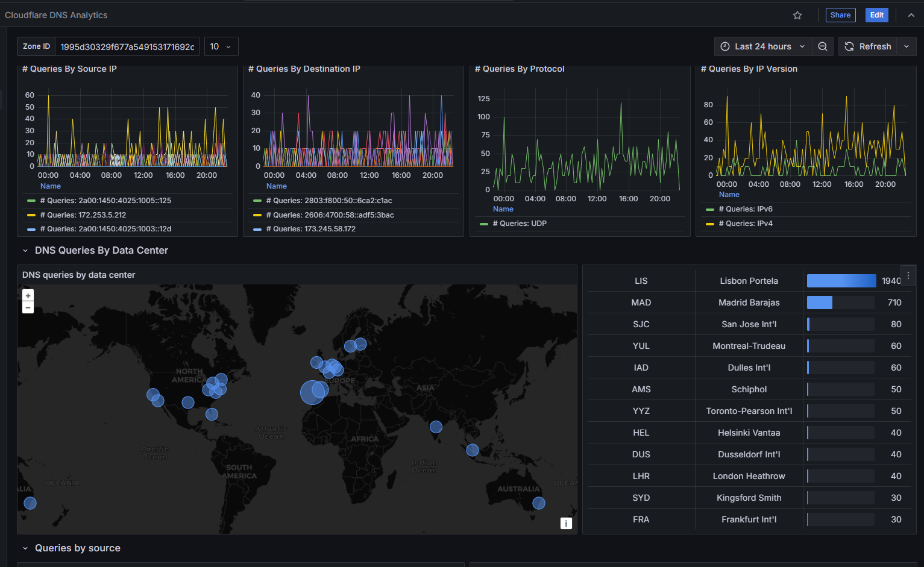Click the time range zoom out magnifier
This screenshot has width=924, height=567.
pyautogui.click(x=822, y=46)
